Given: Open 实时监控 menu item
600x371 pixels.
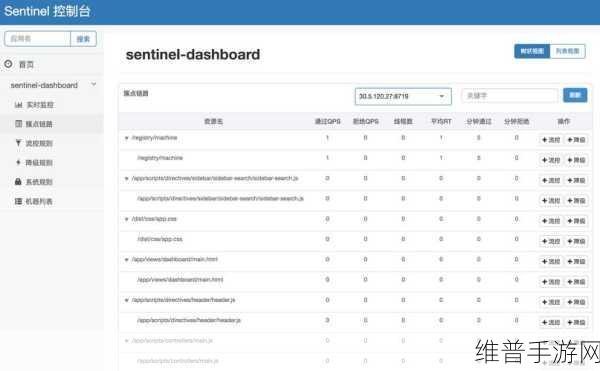Looking at the screenshot, I should [40, 104].
